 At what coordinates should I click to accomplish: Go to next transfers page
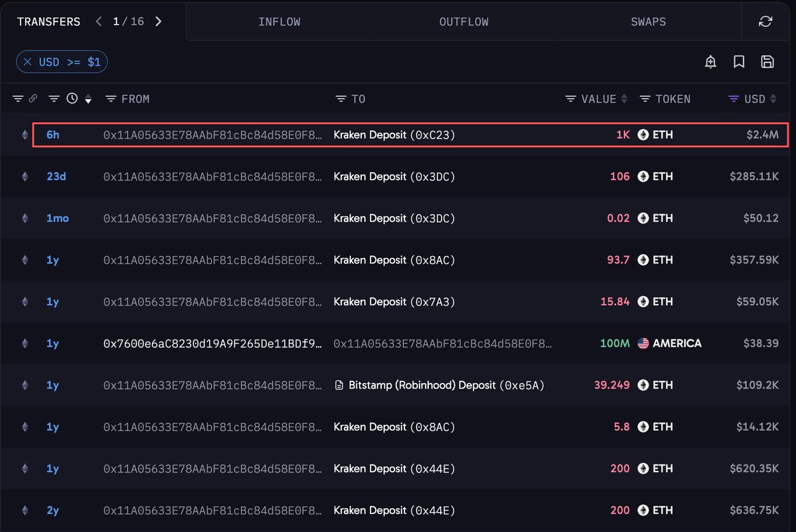coord(159,21)
